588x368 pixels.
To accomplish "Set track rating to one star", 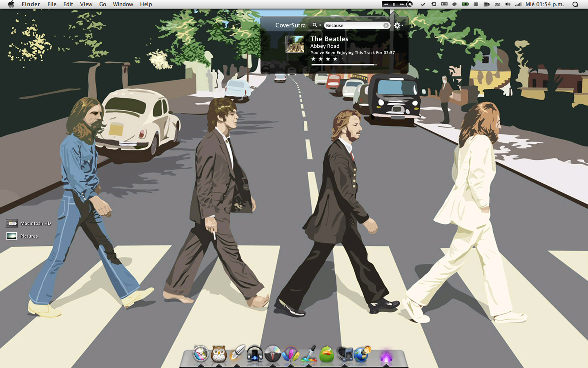I will (x=314, y=59).
